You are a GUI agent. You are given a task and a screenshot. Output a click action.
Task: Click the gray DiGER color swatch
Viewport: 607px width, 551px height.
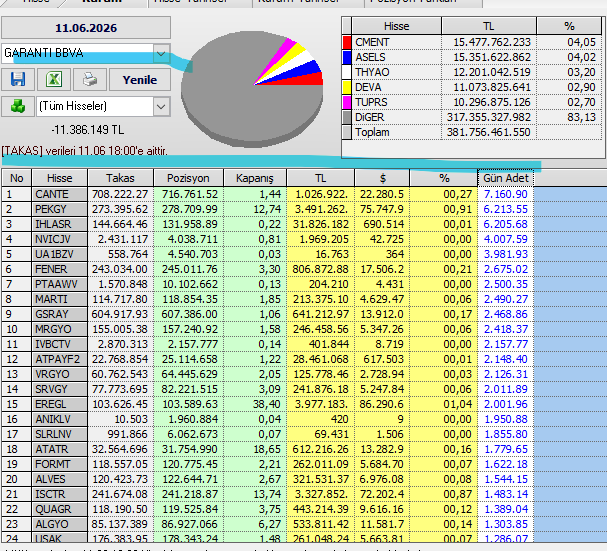(x=347, y=117)
